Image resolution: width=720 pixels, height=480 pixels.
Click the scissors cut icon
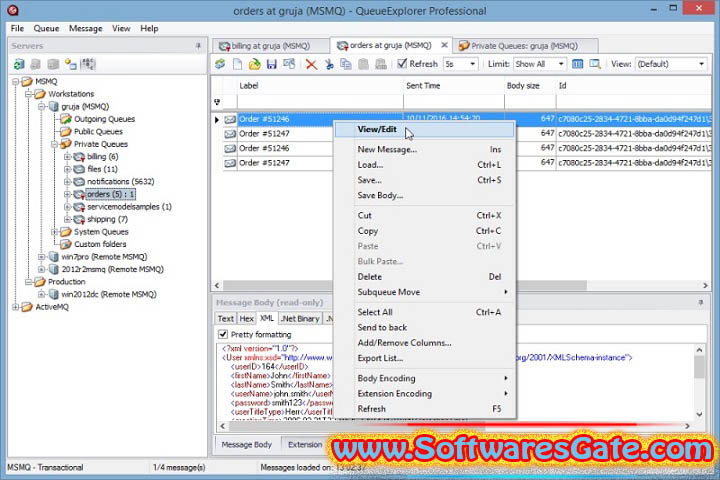click(x=329, y=64)
